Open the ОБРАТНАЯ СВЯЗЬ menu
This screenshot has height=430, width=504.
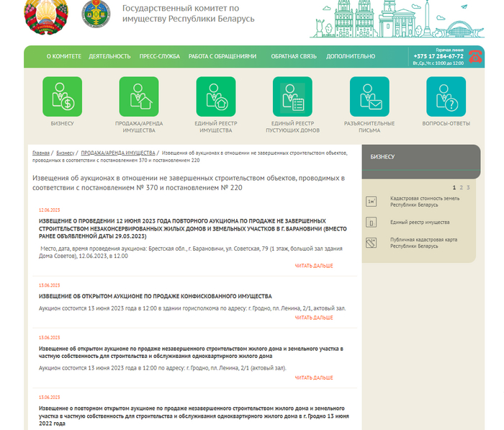click(294, 56)
